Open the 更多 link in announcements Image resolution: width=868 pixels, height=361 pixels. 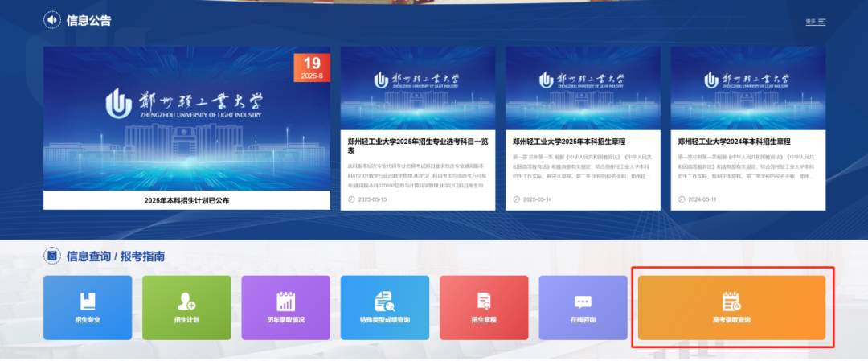coord(810,22)
